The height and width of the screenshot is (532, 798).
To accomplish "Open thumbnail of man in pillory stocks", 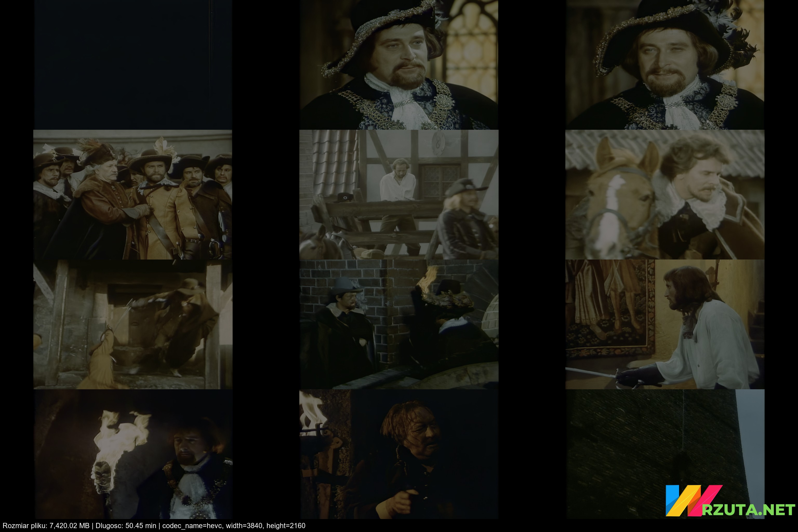I will pyautogui.click(x=399, y=195).
